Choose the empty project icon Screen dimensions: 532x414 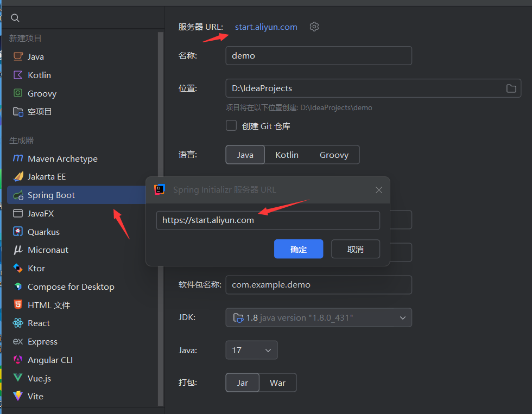18,112
